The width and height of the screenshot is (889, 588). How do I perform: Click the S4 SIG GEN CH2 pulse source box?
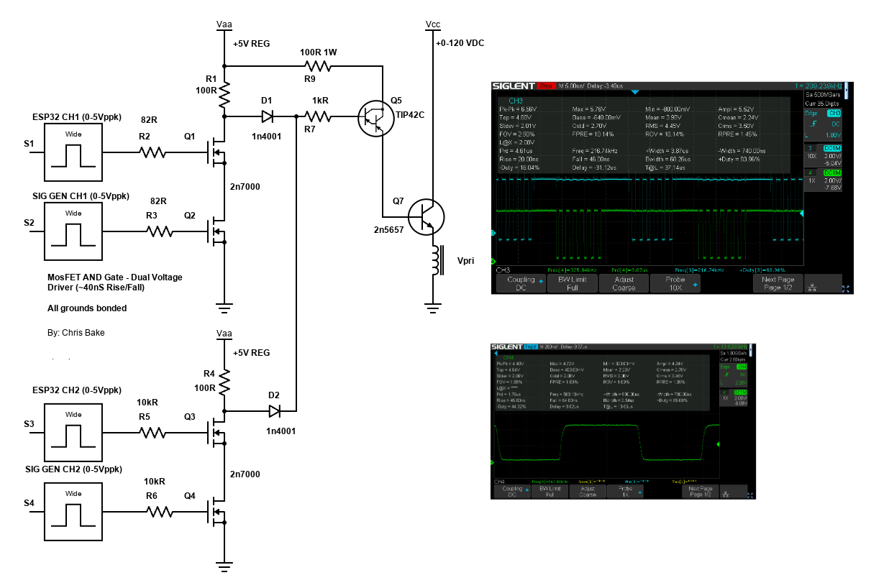point(73,511)
